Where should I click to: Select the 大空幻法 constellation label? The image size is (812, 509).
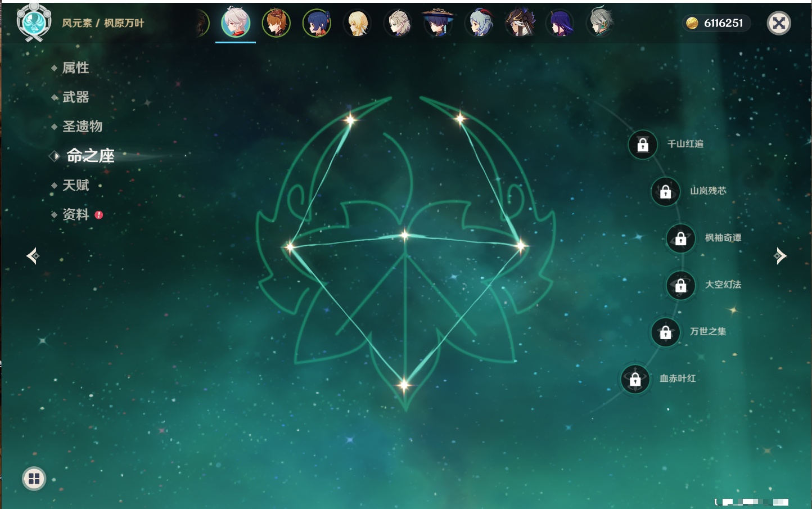(x=723, y=285)
